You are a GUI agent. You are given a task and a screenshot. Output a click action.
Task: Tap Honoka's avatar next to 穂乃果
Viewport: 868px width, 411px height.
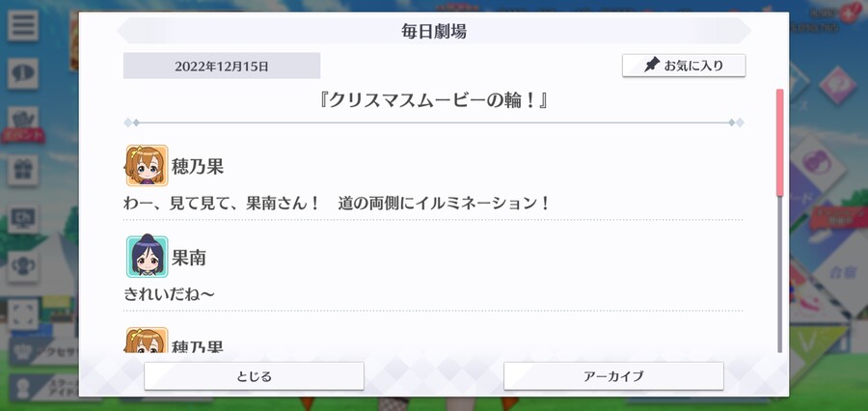147,166
